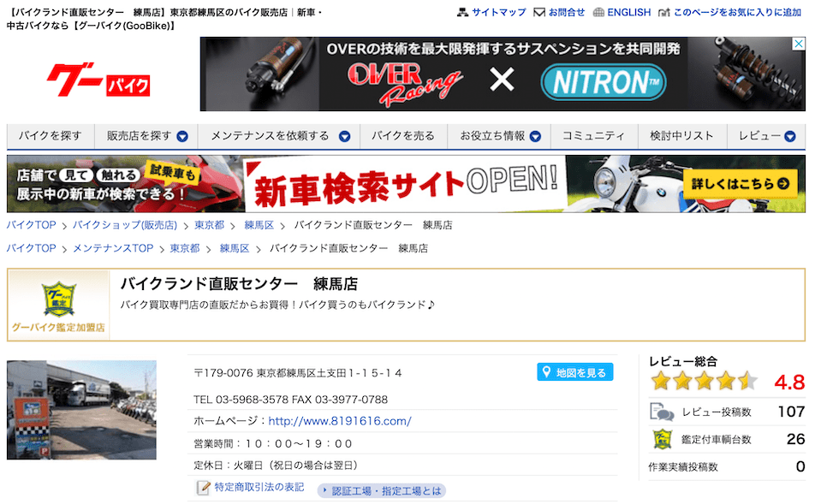This screenshot has height=504, width=815.
Task: Expand the メンテナンスを依頼する dropdown
Action: click(344, 136)
